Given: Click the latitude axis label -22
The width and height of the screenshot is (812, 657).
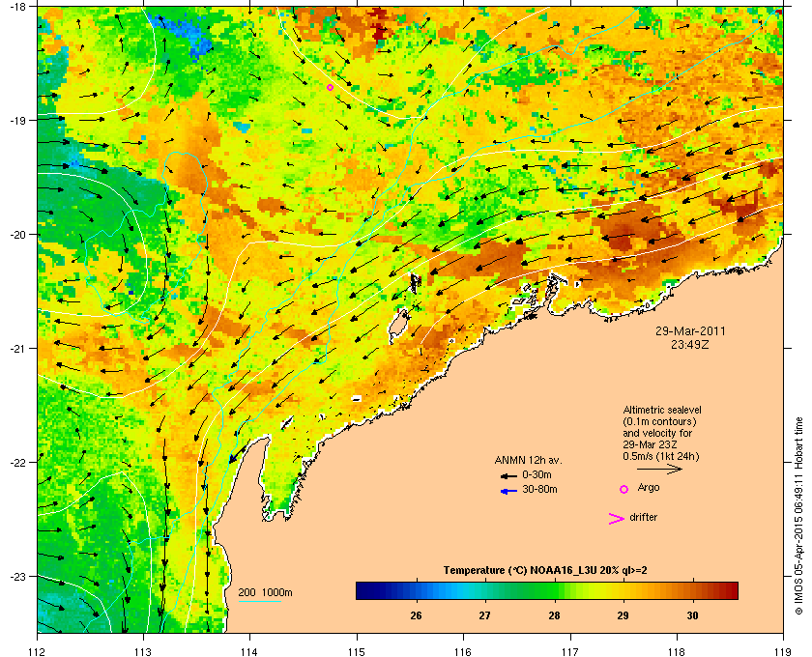Looking at the screenshot, I should [17, 463].
